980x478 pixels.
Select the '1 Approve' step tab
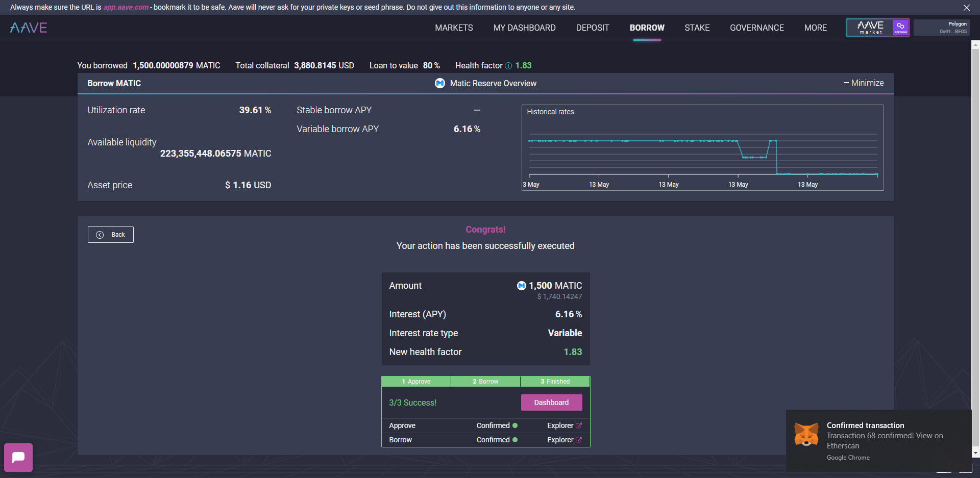416,382
